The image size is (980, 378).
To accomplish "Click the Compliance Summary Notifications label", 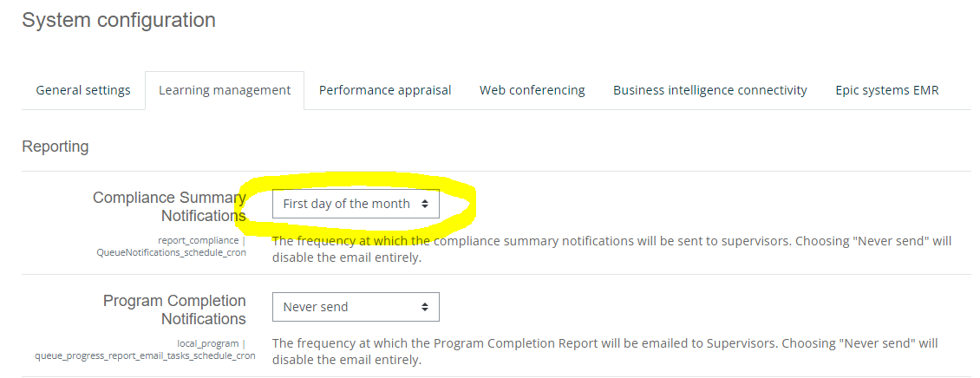I will click(170, 206).
